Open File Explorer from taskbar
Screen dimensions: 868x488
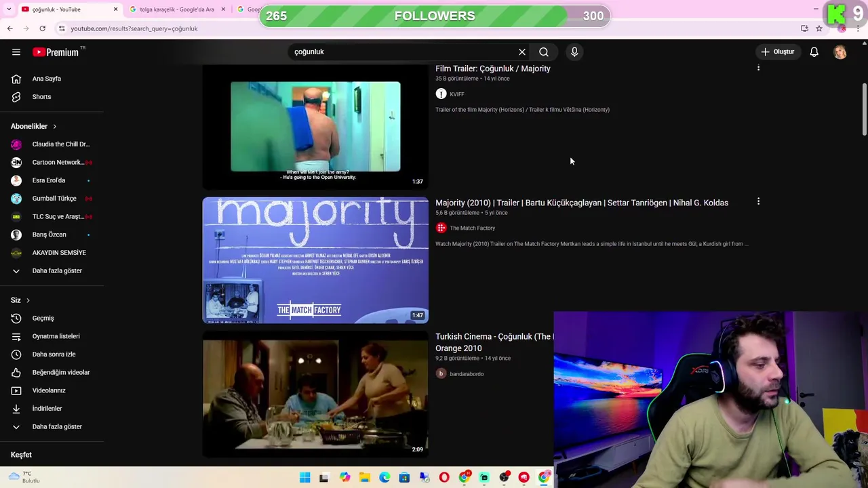coord(365,478)
